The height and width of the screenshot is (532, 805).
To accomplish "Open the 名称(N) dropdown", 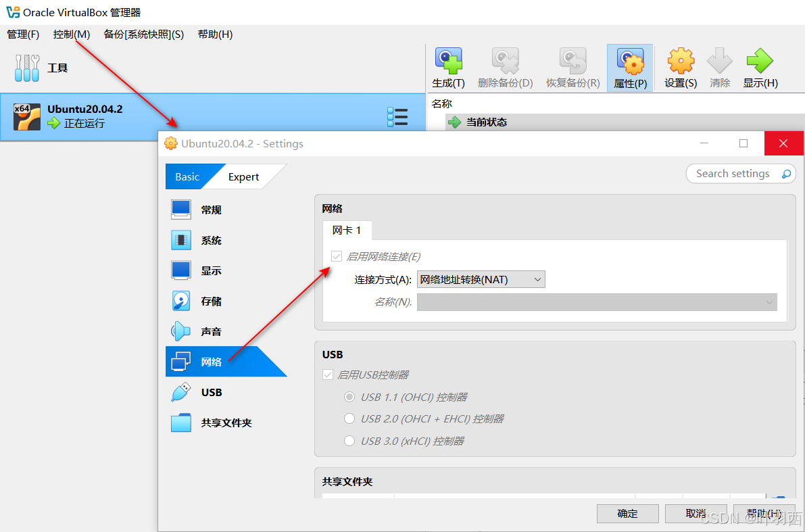I will tap(597, 302).
